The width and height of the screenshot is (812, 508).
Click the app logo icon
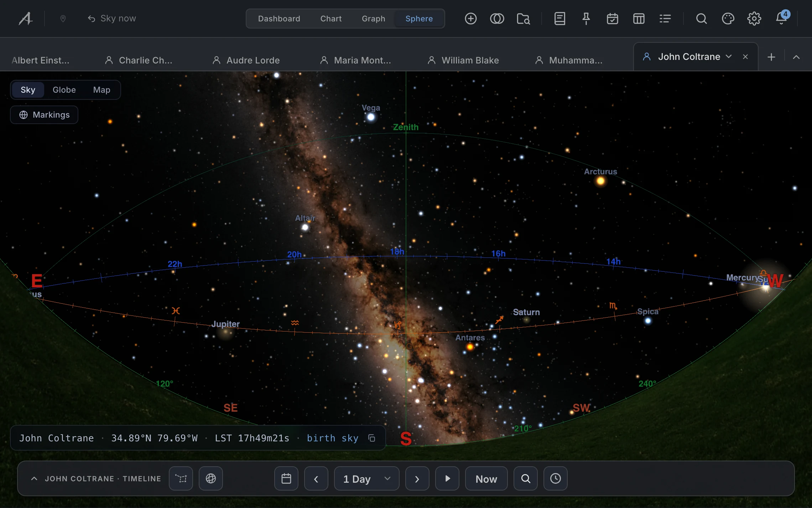pyautogui.click(x=26, y=19)
